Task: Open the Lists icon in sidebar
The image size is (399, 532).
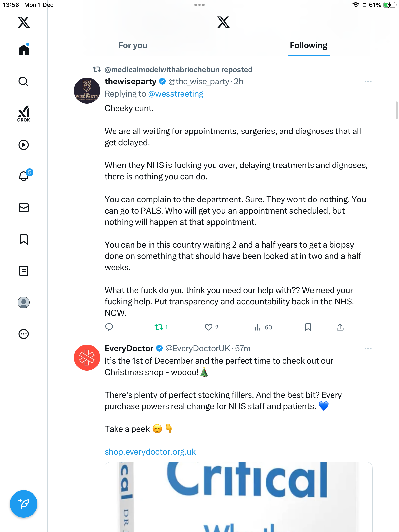Action: 24,271
